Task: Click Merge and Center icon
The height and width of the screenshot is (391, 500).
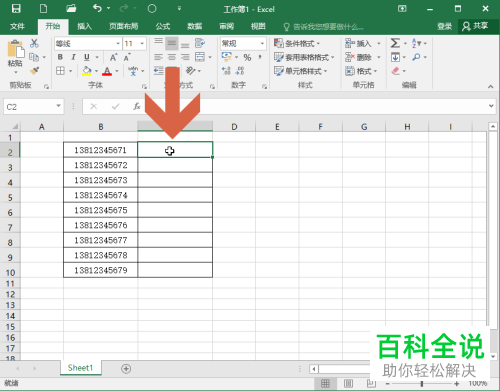Action: tap(200, 57)
